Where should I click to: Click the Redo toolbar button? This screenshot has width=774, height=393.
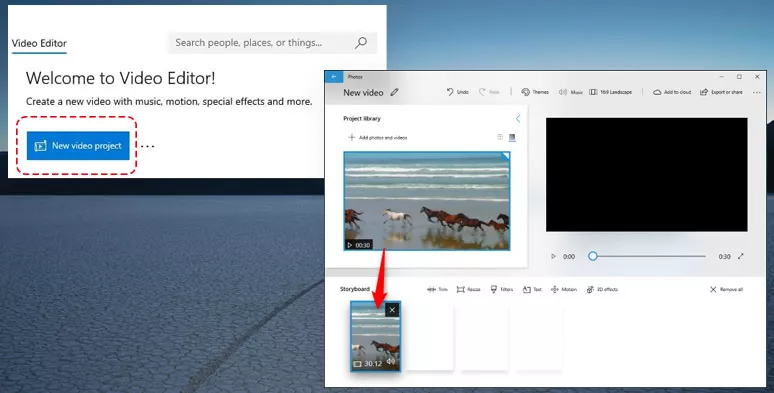tap(489, 92)
